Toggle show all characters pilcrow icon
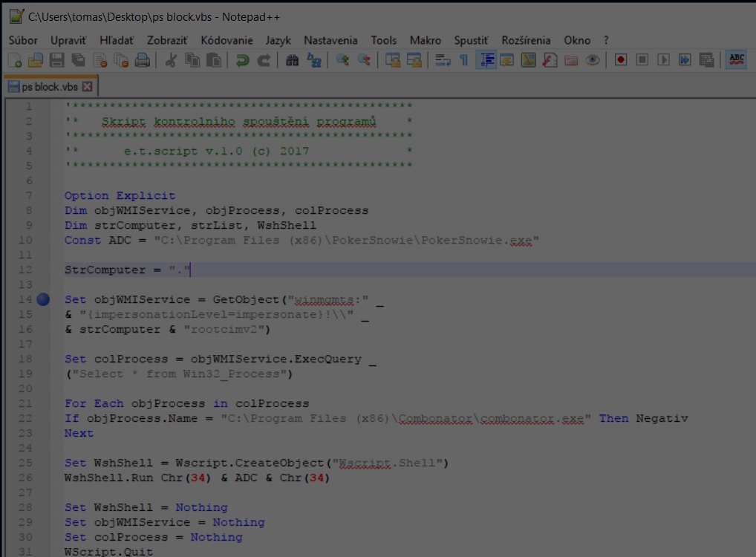 click(464, 60)
